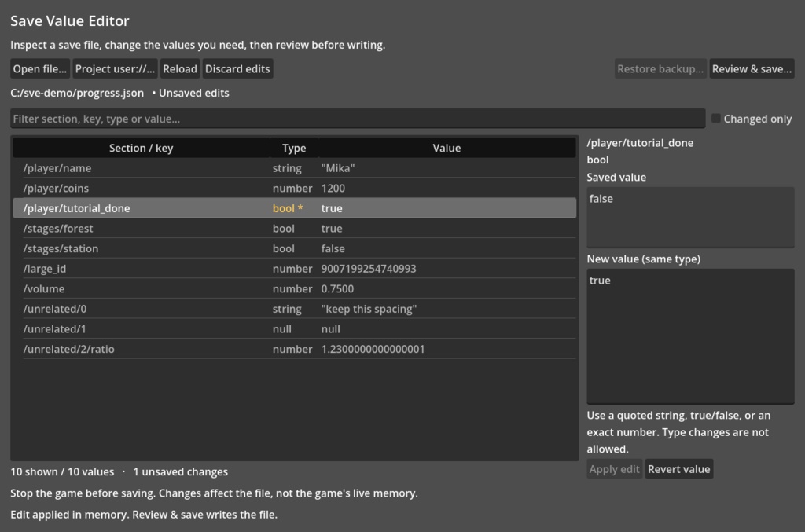Image resolution: width=805 pixels, height=532 pixels.
Task: Click the modified bool * type cell
Action: coord(288,207)
